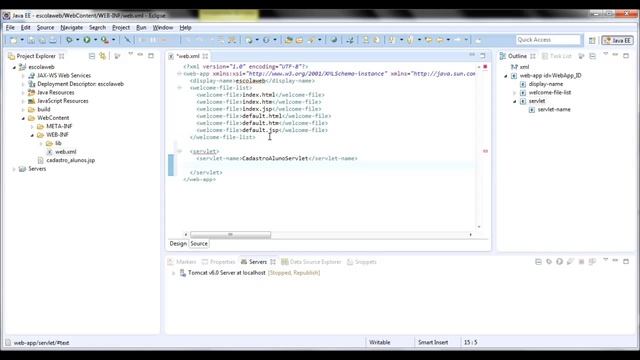Screen dimensions: 640x360
Task: Expand the Java Resources node
Action: pos(23,93)
